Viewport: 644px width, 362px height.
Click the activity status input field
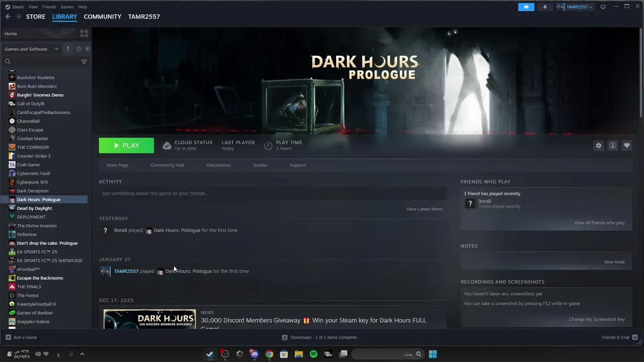pyautogui.click(x=273, y=194)
